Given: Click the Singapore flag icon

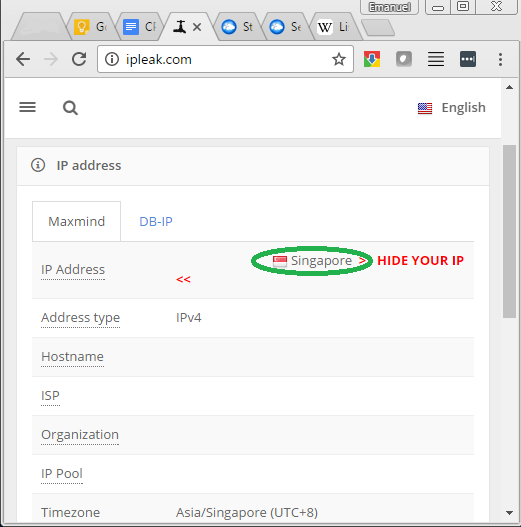Looking at the screenshot, I should [280, 261].
